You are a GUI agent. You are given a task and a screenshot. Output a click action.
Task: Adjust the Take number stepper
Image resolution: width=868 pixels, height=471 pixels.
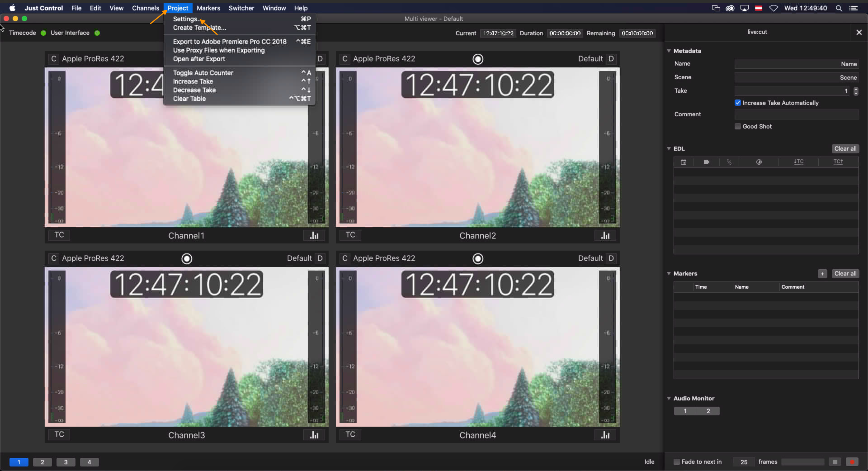pyautogui.click(x=856, y=91)
